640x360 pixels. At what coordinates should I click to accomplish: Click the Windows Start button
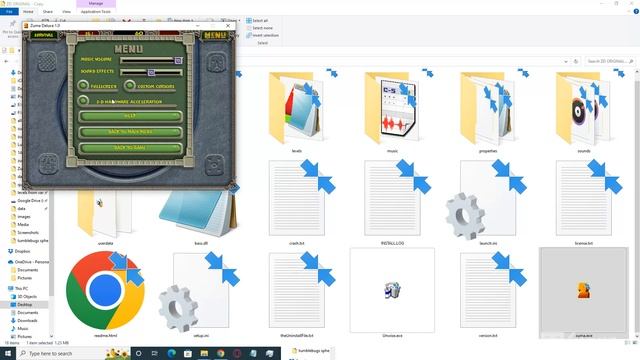click(8, 353)
